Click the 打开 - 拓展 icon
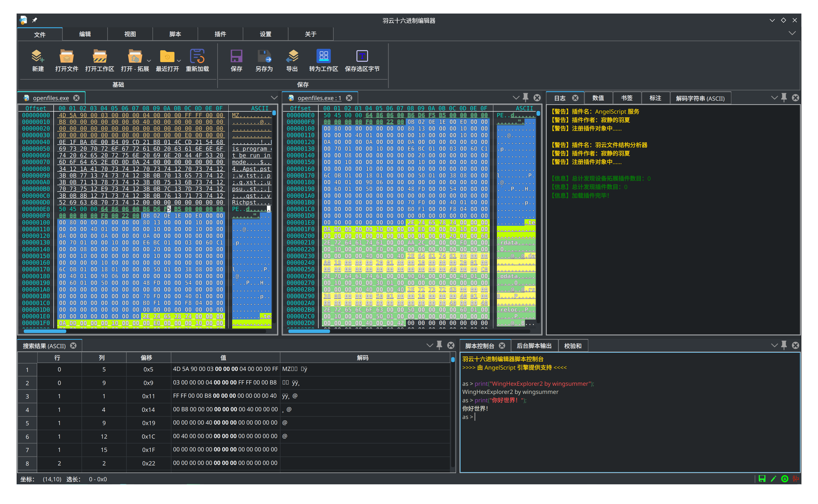Viewport: 818px width, 504px height. point(135,56)
